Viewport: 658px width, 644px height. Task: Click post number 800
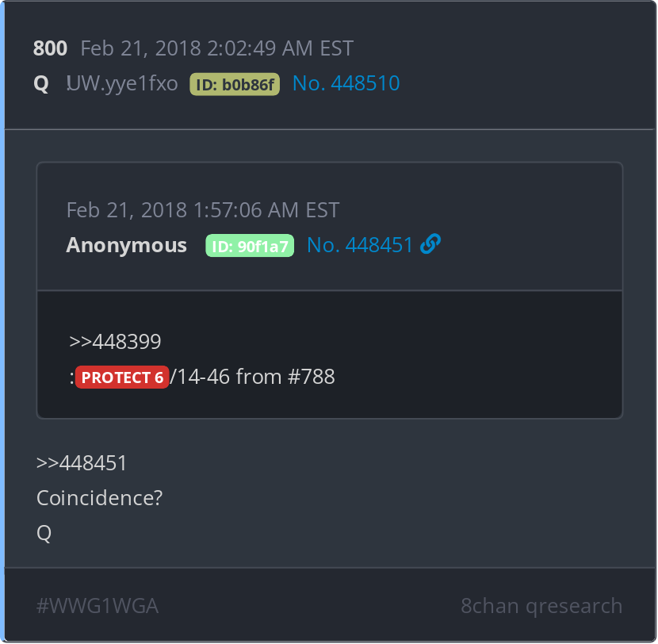(x=50, y=48)
